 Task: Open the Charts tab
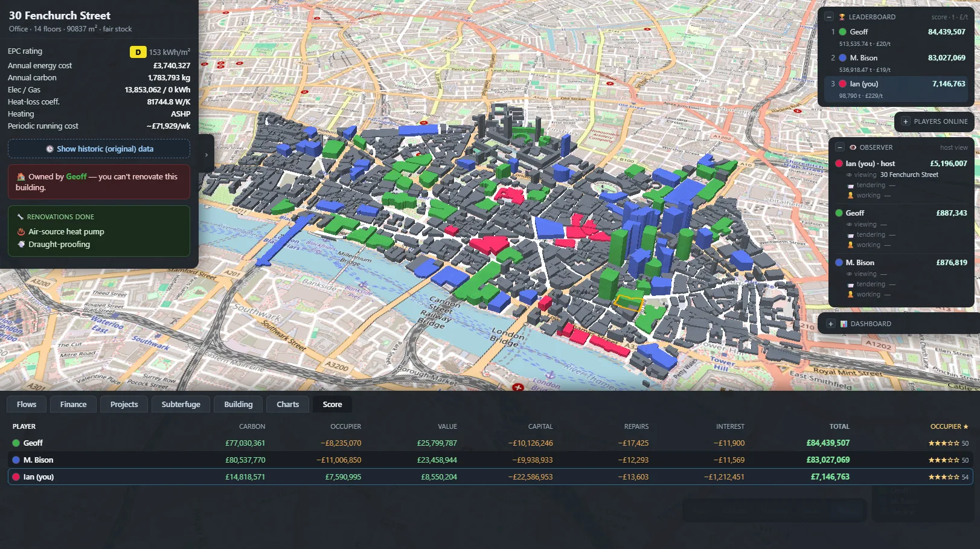tap(287, 405)
